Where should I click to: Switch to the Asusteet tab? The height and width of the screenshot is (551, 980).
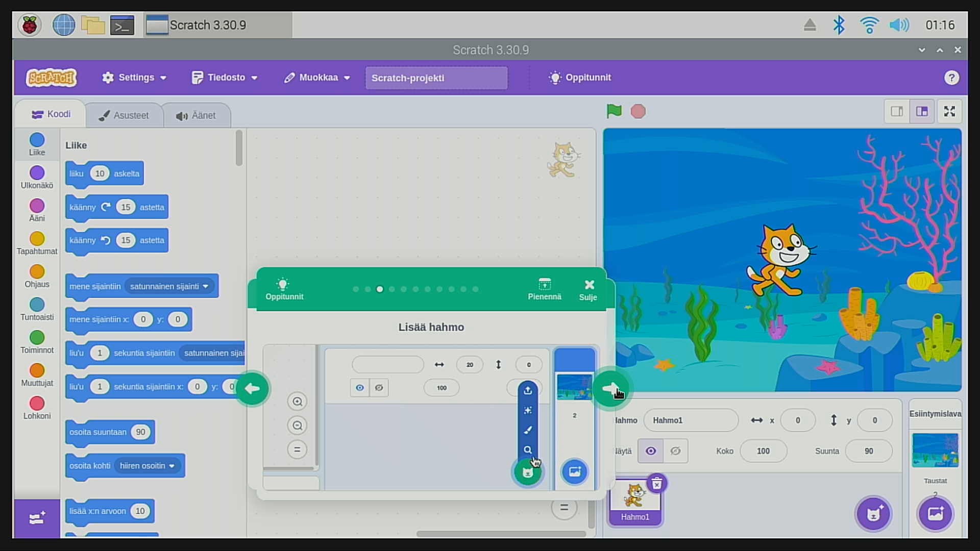tap(124, 115)
